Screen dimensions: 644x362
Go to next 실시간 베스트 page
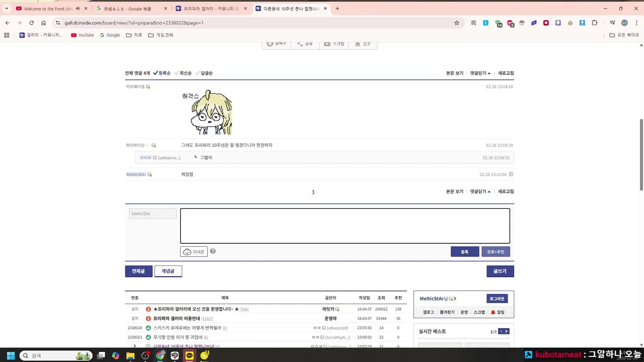click(507, 331)
